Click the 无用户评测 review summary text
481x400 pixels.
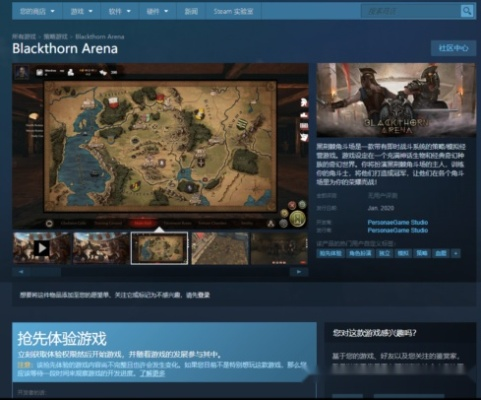coord(383,196)
